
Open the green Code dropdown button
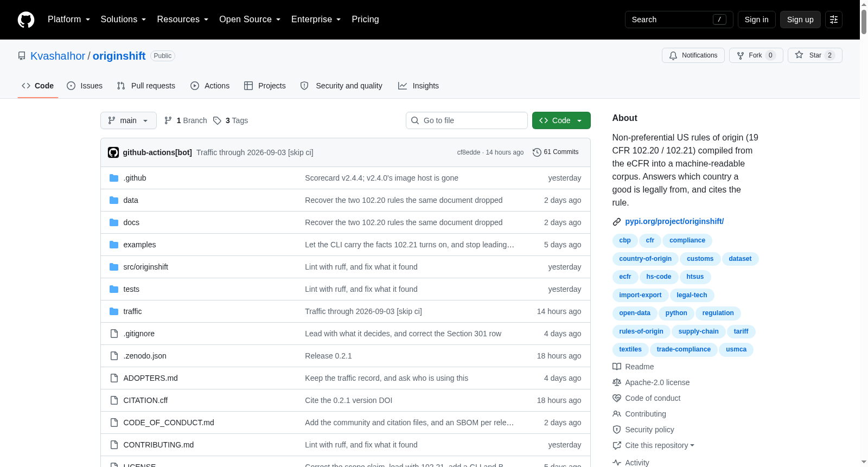click(x=561, y=120)
